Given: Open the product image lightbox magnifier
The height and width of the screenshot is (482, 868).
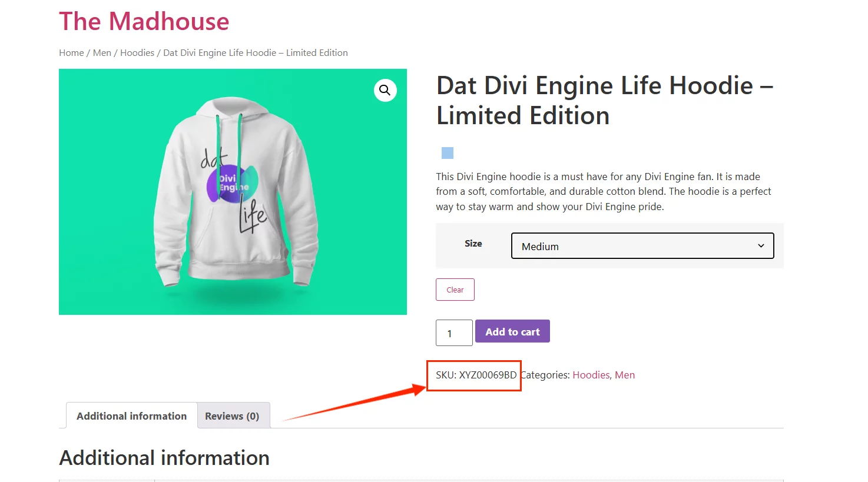Looking at the screenshot, I should pyautogui.click(x=385, y=91).
